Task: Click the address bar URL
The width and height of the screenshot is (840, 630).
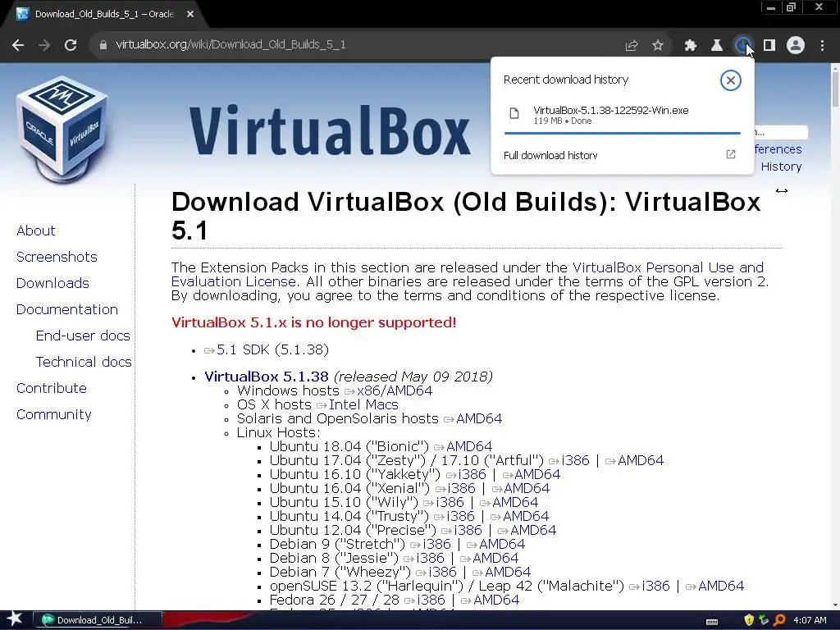Action: (231, 44)
